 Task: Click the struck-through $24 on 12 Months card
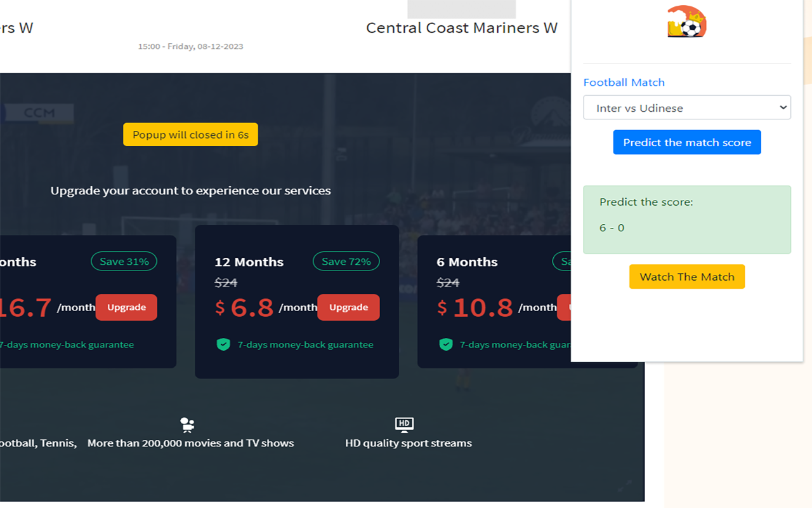pyautogui.click(x=226, y=283)
